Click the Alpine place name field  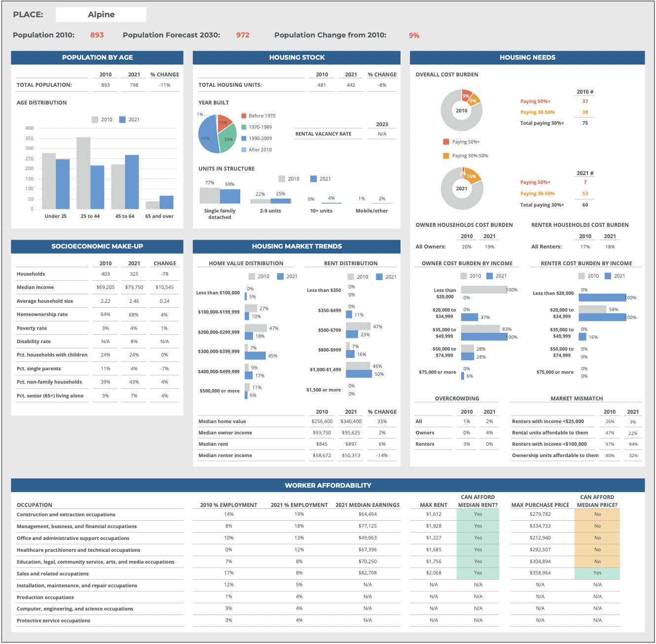101,15
